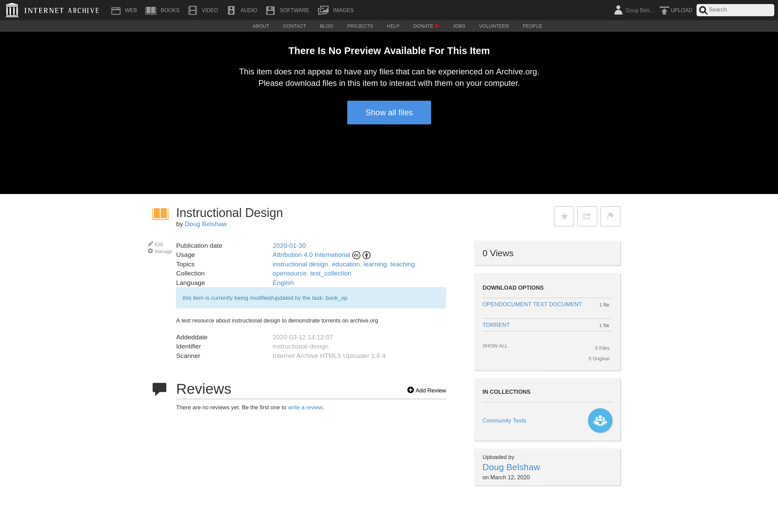Open the TORRENT download link
The height and width of the screenshot is (532, 778).
click(496, 325)
